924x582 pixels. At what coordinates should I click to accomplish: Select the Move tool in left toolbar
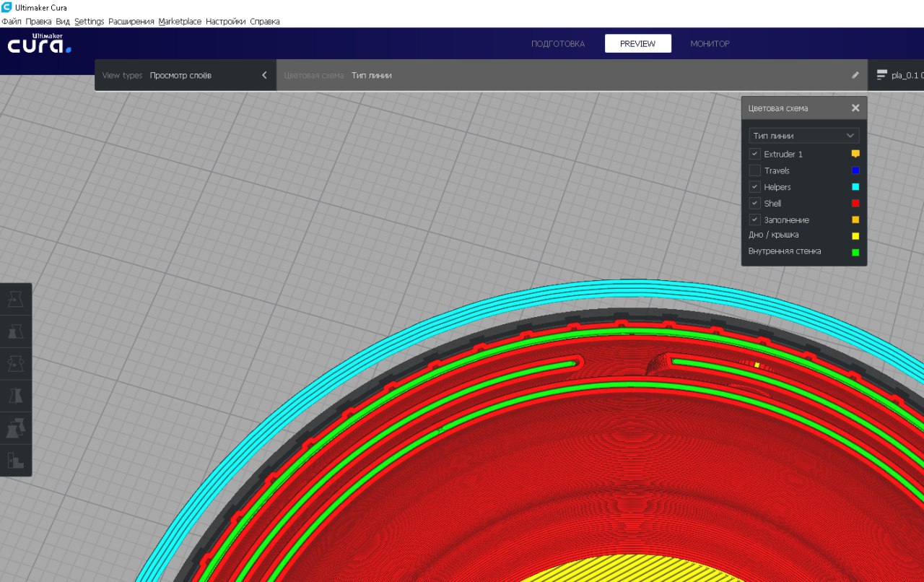[15, 299]
